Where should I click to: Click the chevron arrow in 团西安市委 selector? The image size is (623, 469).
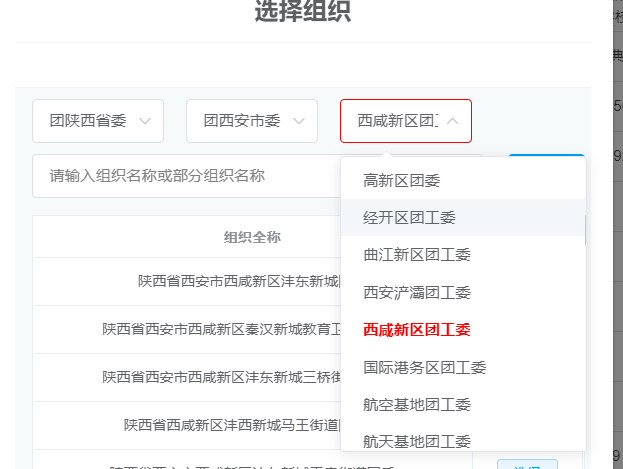[299, 121]
